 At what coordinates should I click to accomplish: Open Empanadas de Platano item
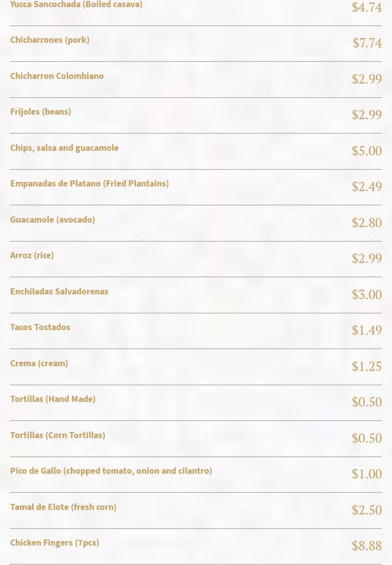[90, 183]
